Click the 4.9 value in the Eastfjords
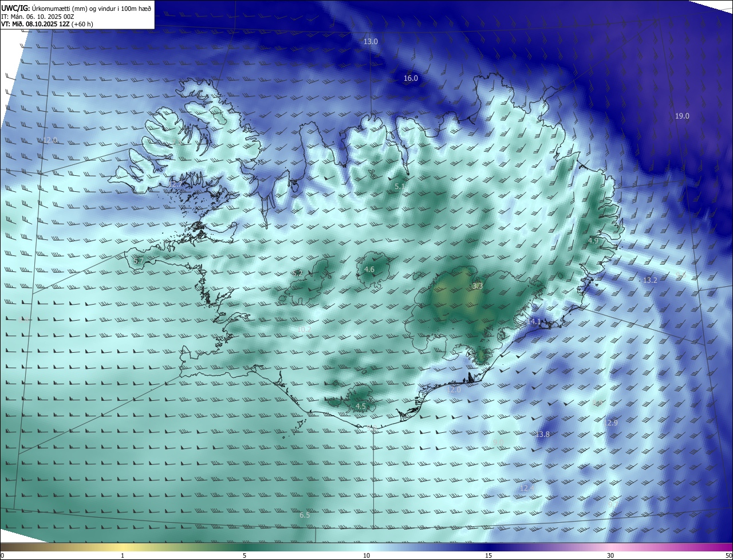Image resolution: width=733 pixels, height=560 pixels. (593, 241)
